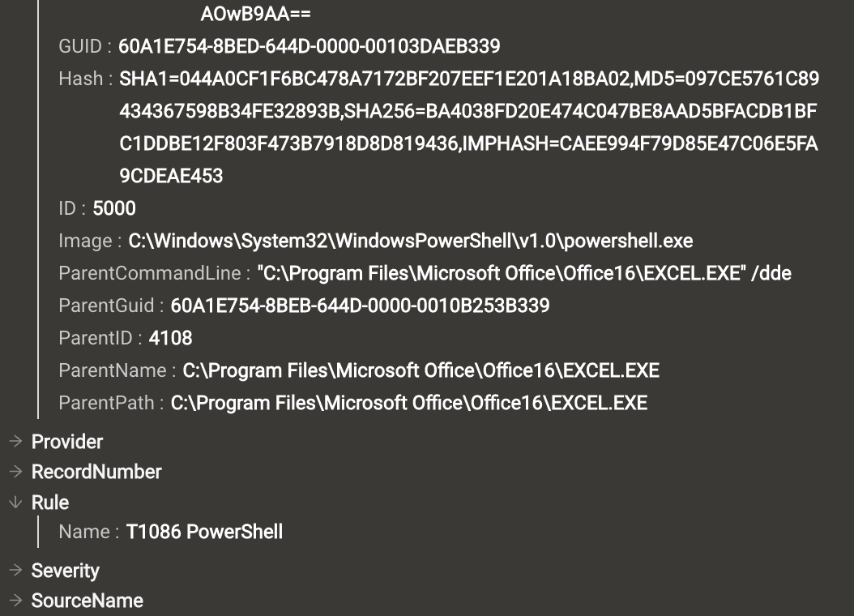The width and height of the screenshot is (854, 616).
Task: Click the T1086 PowerShell rule name value
Action: (x=204, y=532)
